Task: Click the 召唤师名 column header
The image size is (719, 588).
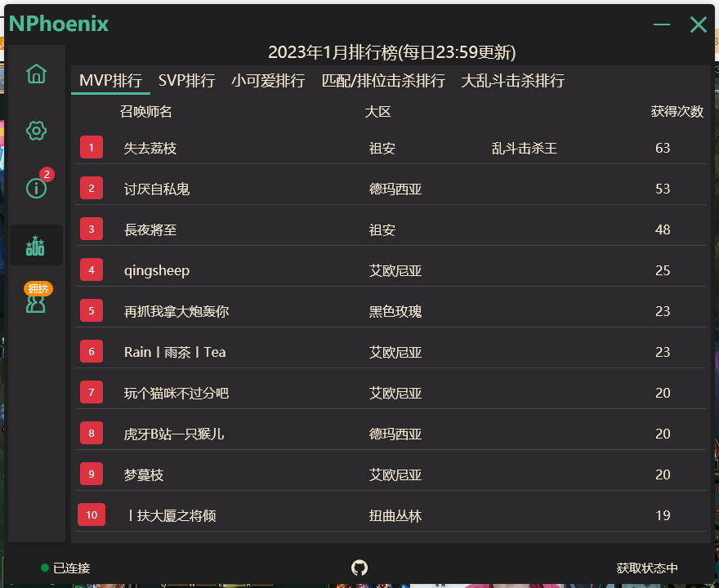Action: 145,111
